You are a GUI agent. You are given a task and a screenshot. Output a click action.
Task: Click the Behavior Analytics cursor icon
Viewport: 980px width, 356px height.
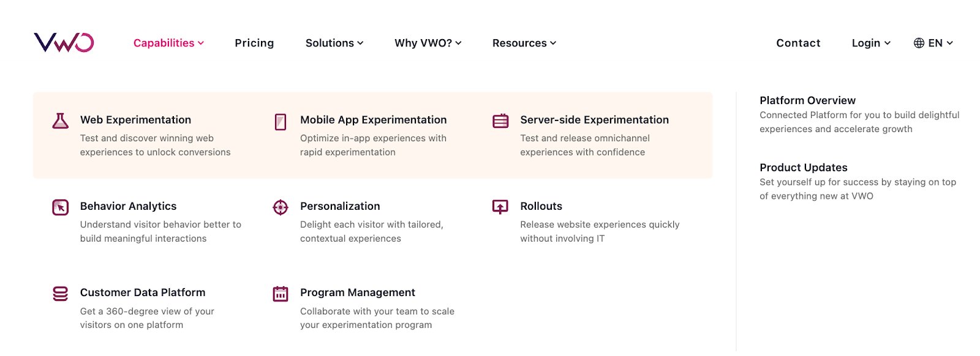(x=60, y=207)
